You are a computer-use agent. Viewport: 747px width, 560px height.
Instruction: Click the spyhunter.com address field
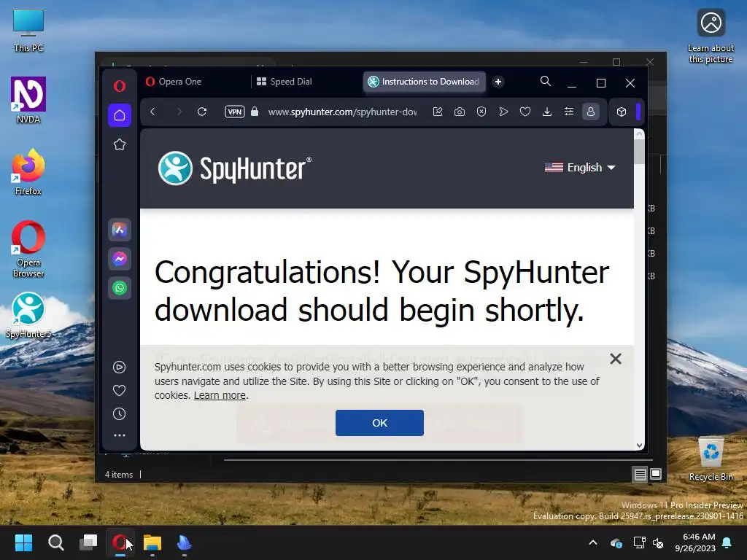point(342,112)
